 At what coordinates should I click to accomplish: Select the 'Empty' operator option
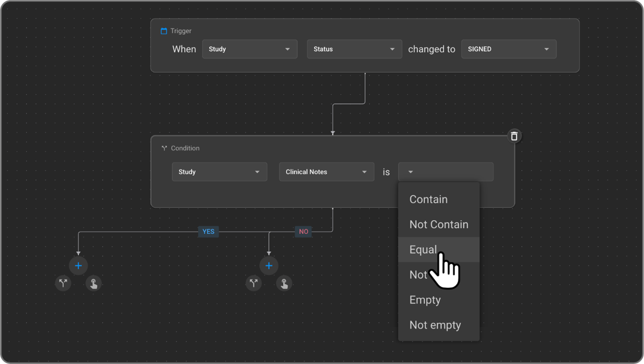tap(425, 300)
